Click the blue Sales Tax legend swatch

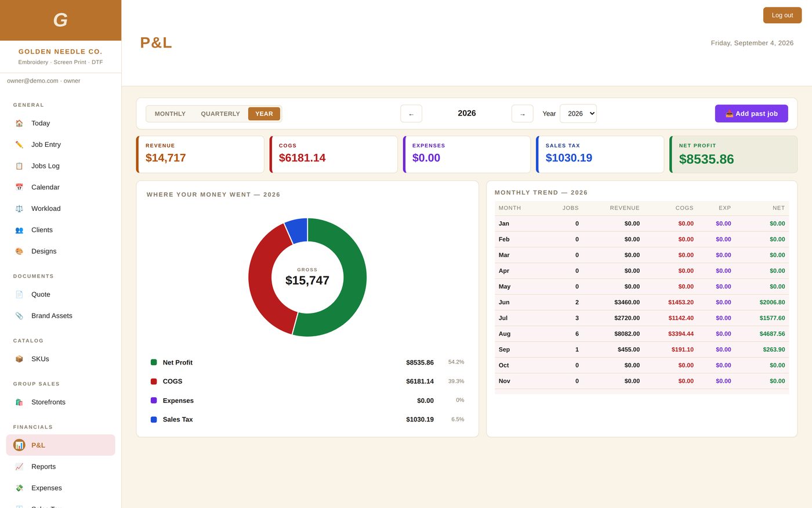point(154,420)
